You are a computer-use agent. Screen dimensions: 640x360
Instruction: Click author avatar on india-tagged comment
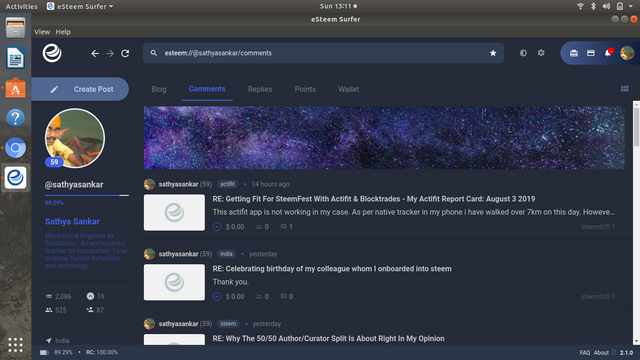pyautogui.click(x=149, y=254)
